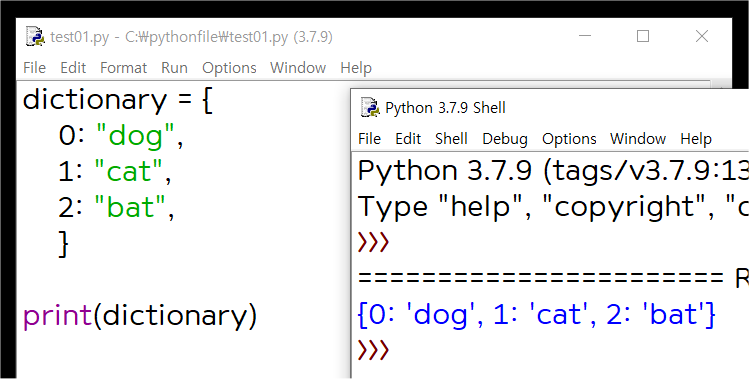This screenshot has height=379, width=749.
Task: Click the print(dictionary) line in editor
Action: tap(140, 316)
